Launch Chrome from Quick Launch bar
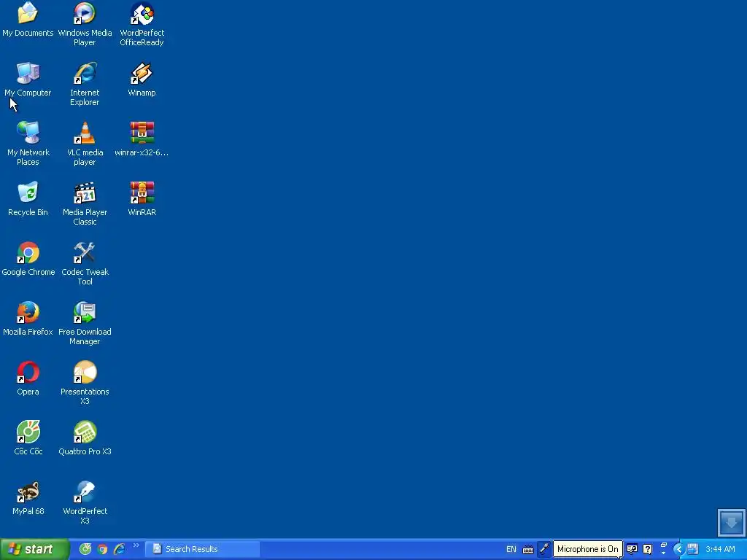Viewport: 747px width, 560px height. click(x=102, y=549)
